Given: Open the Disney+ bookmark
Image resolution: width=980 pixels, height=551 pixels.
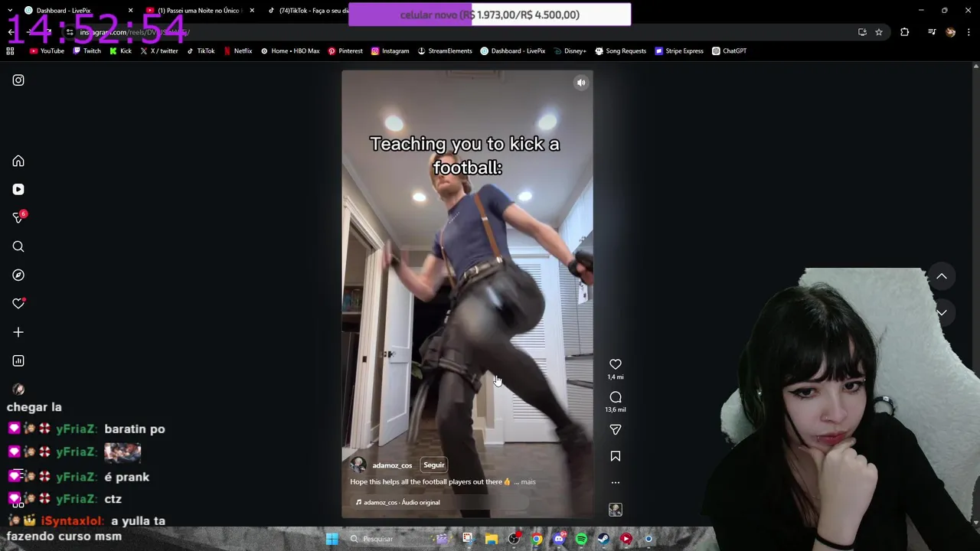Looking at the screenshot, I should pos(570,51).
